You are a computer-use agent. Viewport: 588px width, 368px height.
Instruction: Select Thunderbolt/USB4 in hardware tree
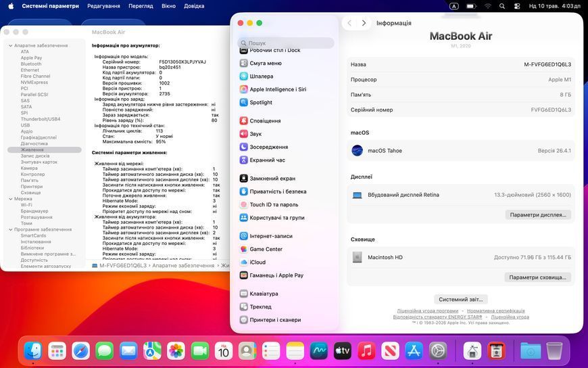41,119
